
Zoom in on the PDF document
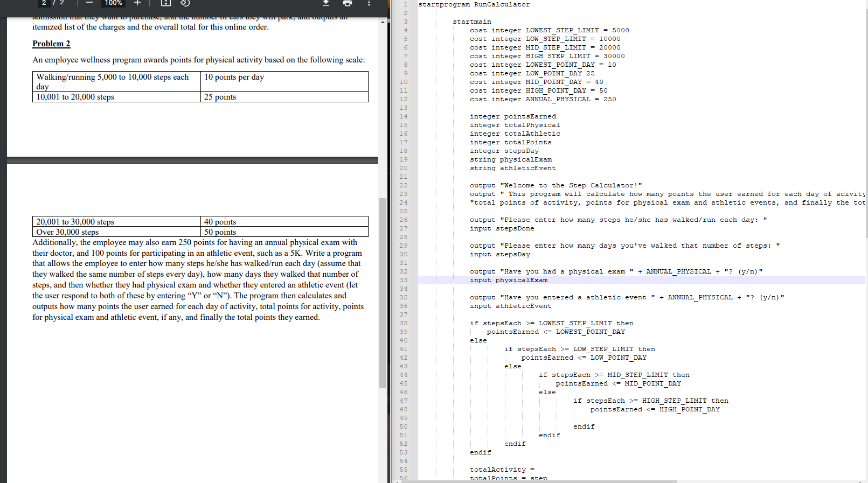click(x=137, y=3)
